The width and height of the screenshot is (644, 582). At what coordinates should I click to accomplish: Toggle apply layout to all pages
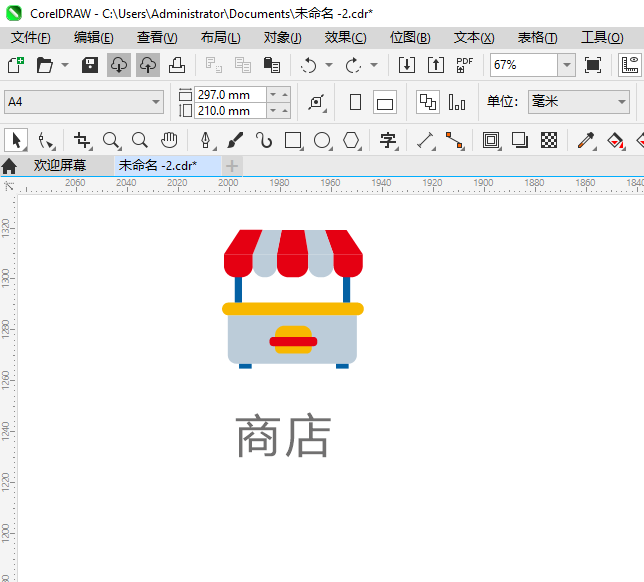pos(428,102)
